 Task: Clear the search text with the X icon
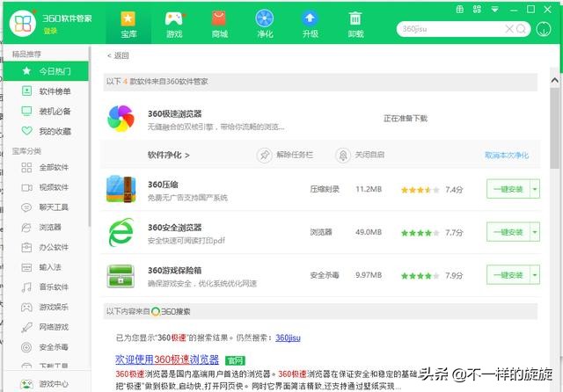pos(509,29)
